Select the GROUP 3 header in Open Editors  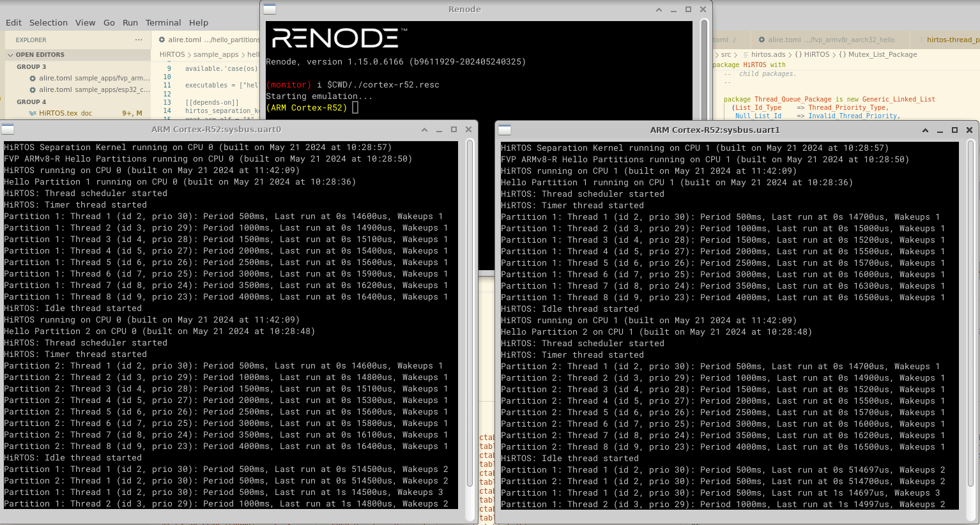click(x=31, y=67)
